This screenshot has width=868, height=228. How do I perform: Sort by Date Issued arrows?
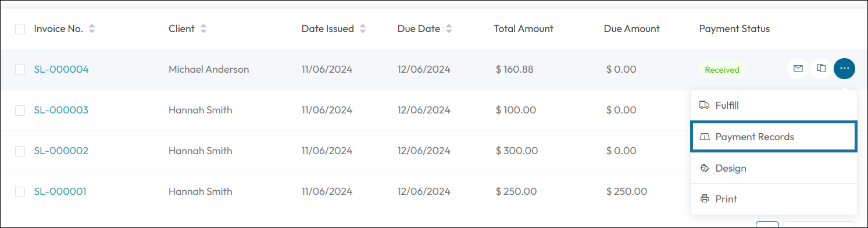tap(363, 28)
